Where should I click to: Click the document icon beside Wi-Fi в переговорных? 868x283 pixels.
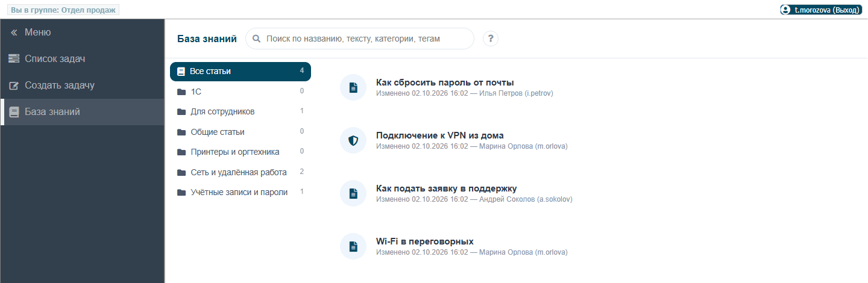pyautogui.click(x=353, y=246)
